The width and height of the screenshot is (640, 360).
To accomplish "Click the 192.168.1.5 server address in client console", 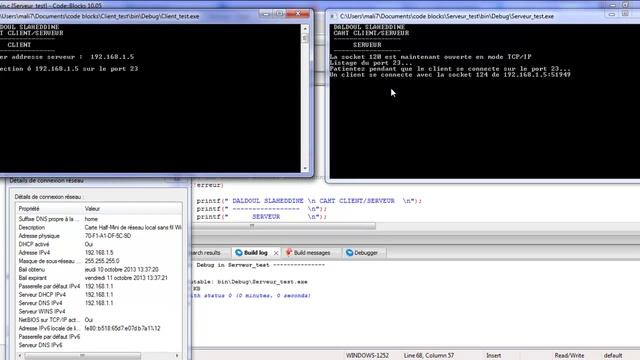I will coord(112,57).
